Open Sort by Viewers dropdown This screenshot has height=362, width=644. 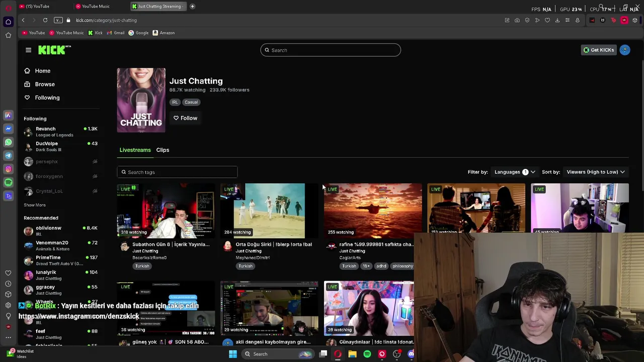click(x=596, y=172)
